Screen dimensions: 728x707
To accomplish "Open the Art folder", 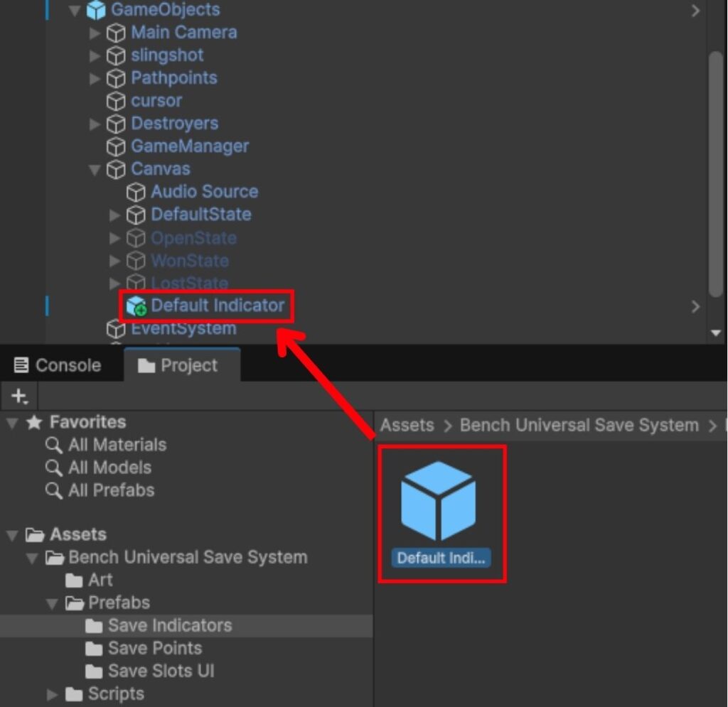I will point(186,581).
